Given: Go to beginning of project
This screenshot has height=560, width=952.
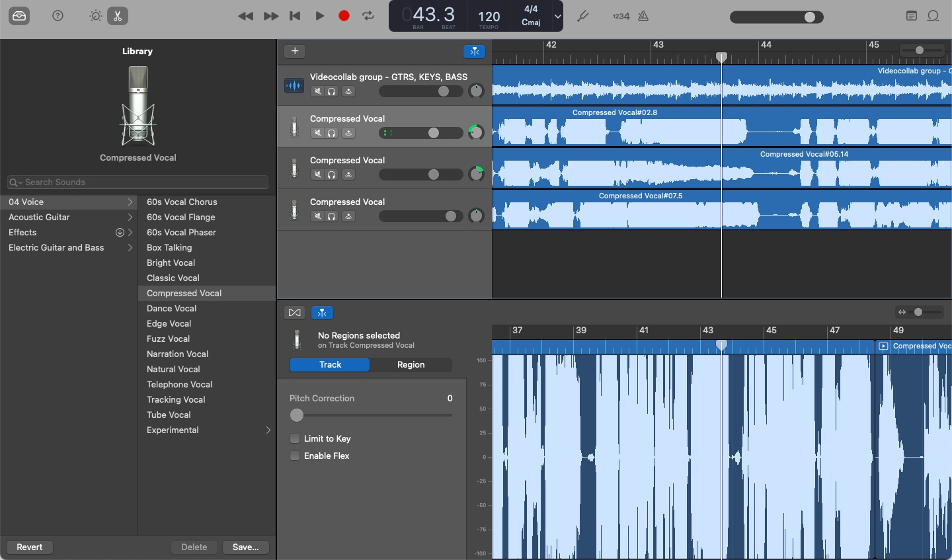Looking at the screenshot, I should pyautogui.click(x=295, y=16).
